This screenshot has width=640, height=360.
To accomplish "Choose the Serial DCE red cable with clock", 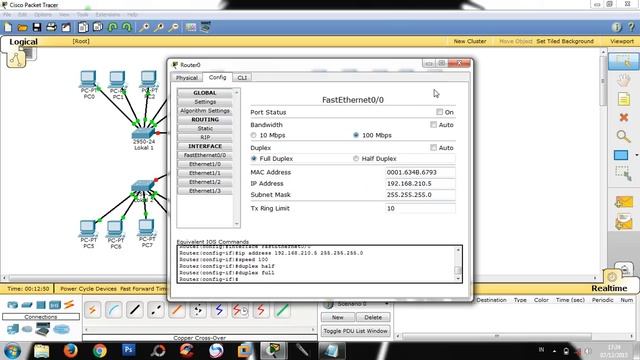I will [240, 310].
